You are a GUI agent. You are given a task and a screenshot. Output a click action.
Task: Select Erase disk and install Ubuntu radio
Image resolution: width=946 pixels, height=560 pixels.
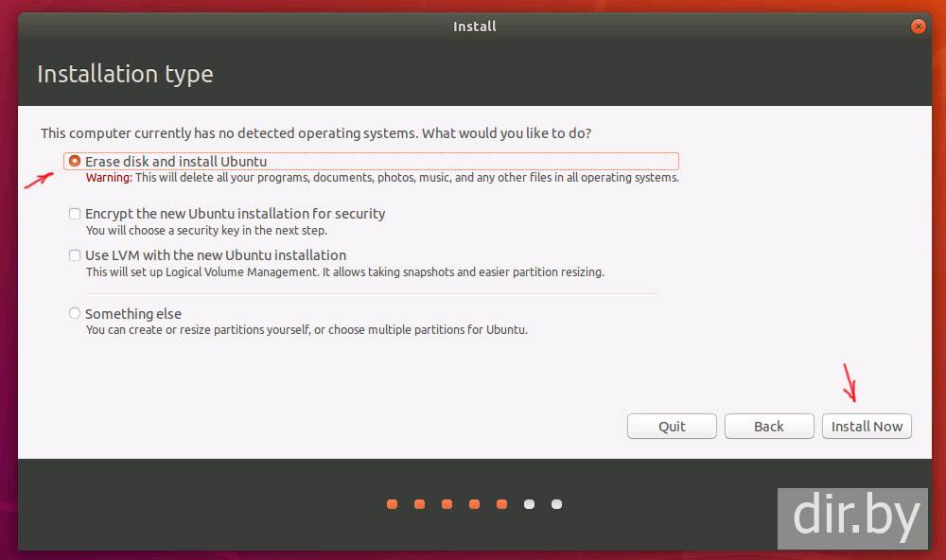click(x=74, y=161)
